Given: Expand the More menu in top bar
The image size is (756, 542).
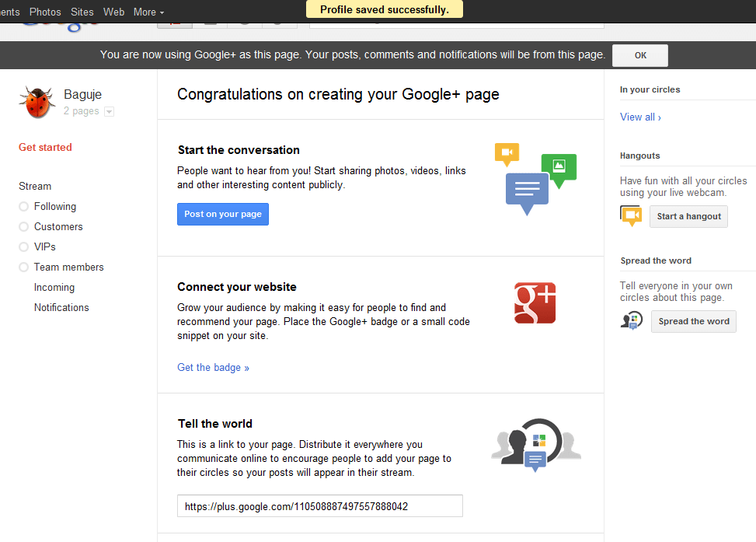Looking at the screenshot, I should tap(148, 12).
